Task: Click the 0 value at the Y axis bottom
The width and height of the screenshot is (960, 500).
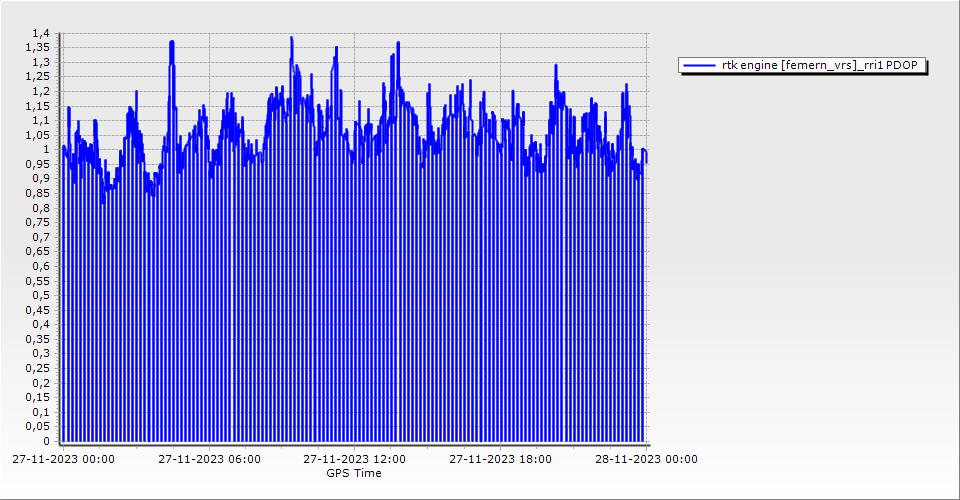Action: pos(45,441)
